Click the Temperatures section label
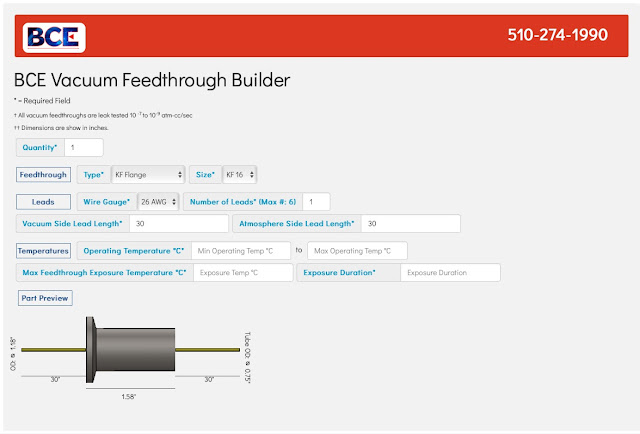This screenshot has width=640, height=434. click(x=43, y=251)
